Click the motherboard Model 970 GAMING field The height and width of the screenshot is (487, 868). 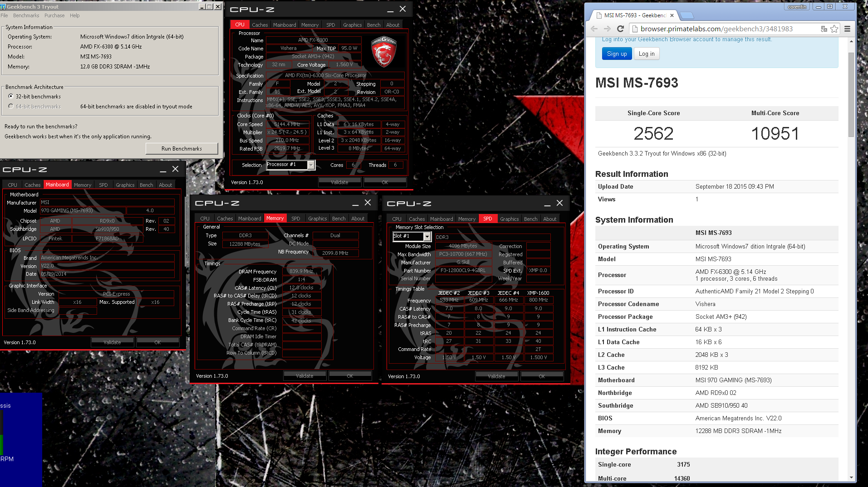(x=83, y=210)
